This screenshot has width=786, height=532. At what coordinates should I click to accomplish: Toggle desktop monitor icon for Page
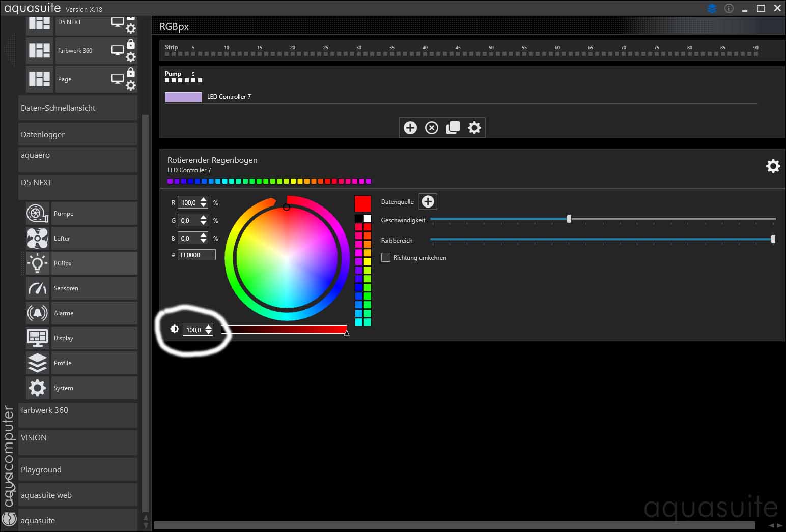click(x=118, y=79)
